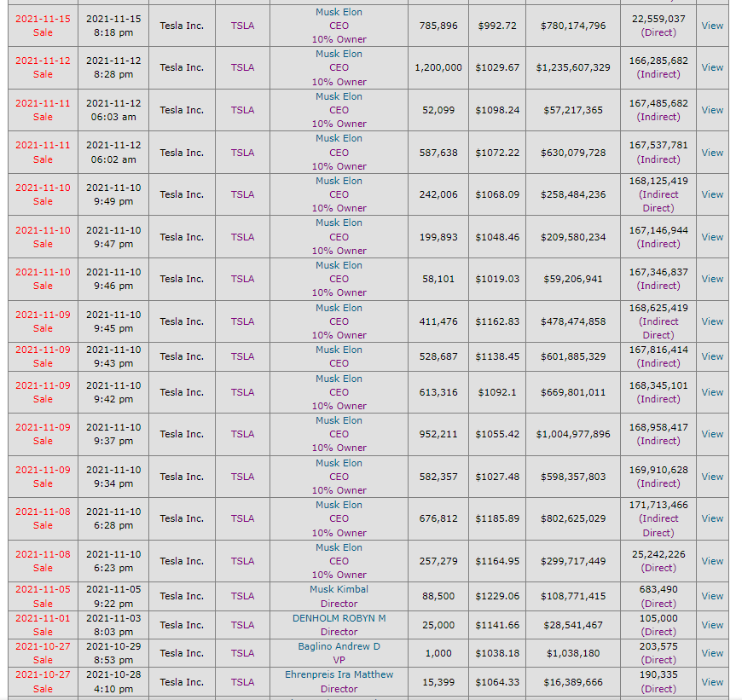Open View link for 582,357 shares sale
The width and height of the screenshot is (742, 700).
[712, 477]
